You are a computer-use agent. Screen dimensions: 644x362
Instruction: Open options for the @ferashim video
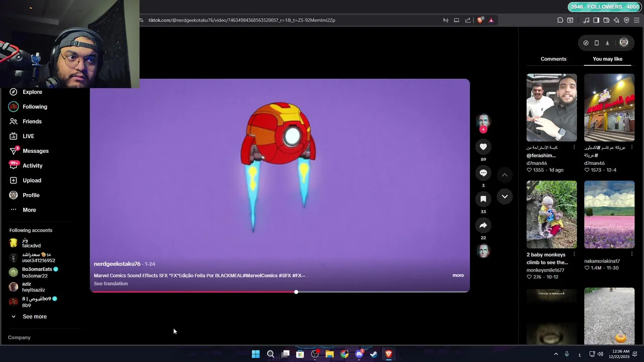[574, 147]
